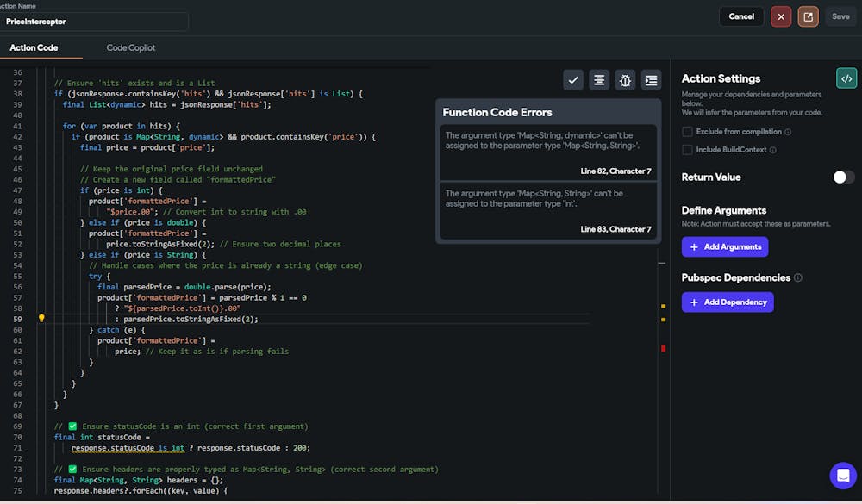Click the Add Dependency button

point(728,302)
